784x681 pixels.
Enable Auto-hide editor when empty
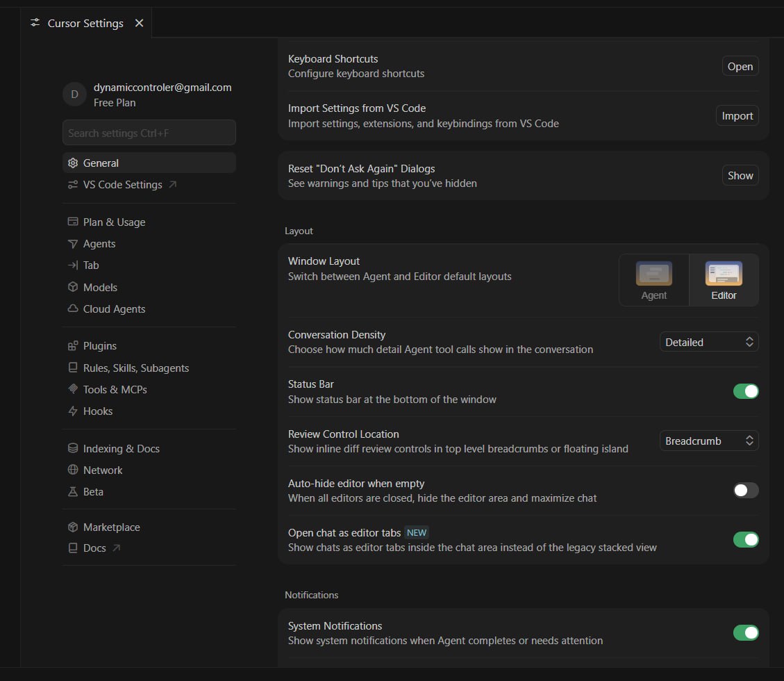[x=746, y=491]
